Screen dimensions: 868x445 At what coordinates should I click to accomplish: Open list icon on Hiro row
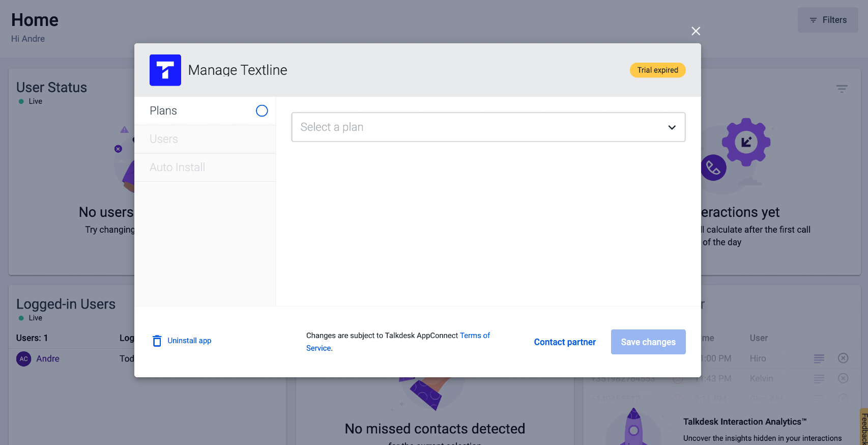coord(819,358)
